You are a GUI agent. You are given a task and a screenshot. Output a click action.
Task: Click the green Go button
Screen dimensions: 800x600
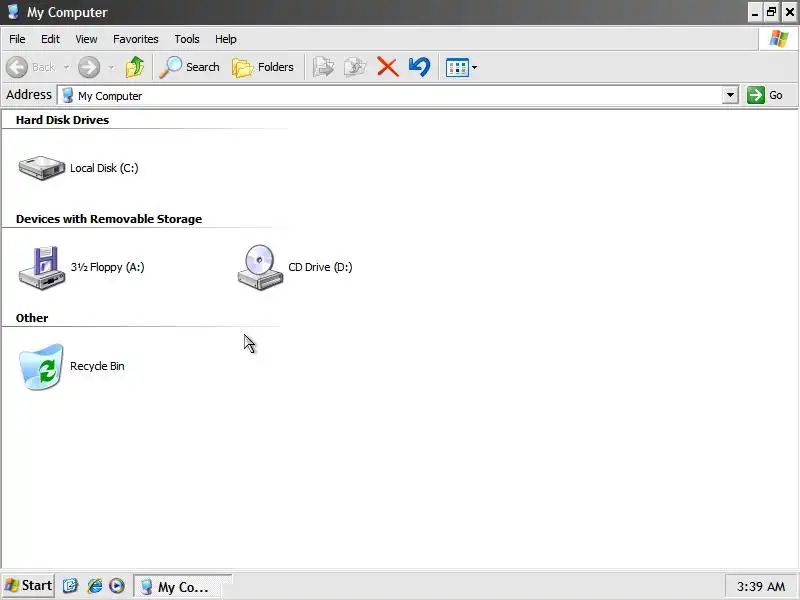pyautogui.click(x=765, y=95)
